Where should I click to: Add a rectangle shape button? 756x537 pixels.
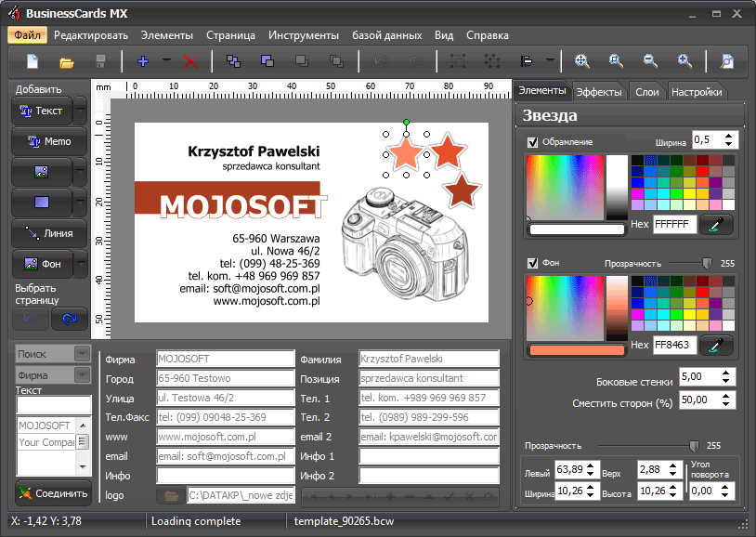42,203
